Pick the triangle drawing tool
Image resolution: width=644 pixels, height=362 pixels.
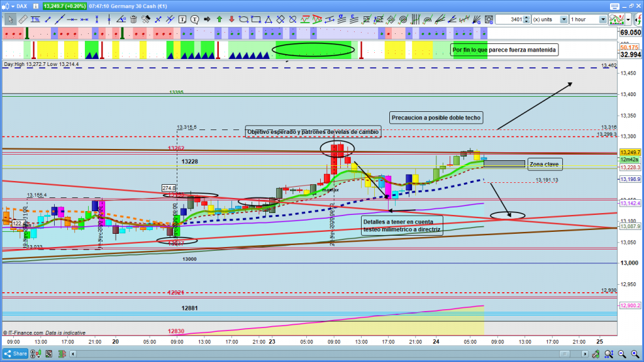268,19
